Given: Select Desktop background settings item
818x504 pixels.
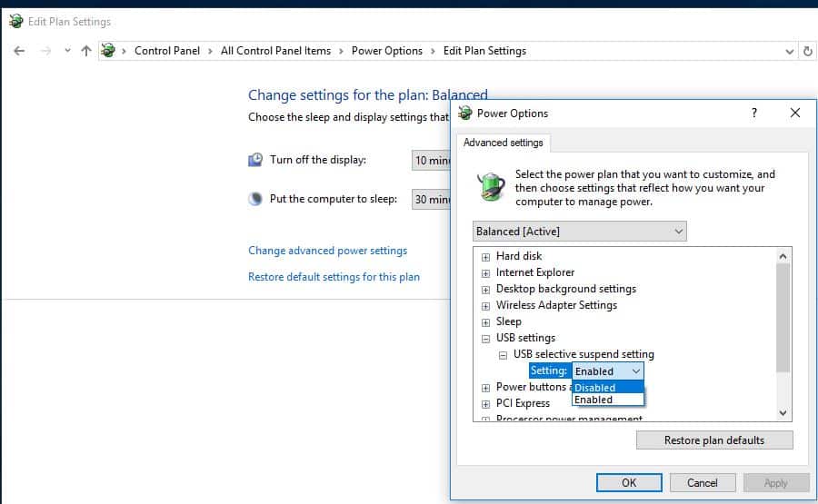Looking at the screenshot, I should [566, 289].
